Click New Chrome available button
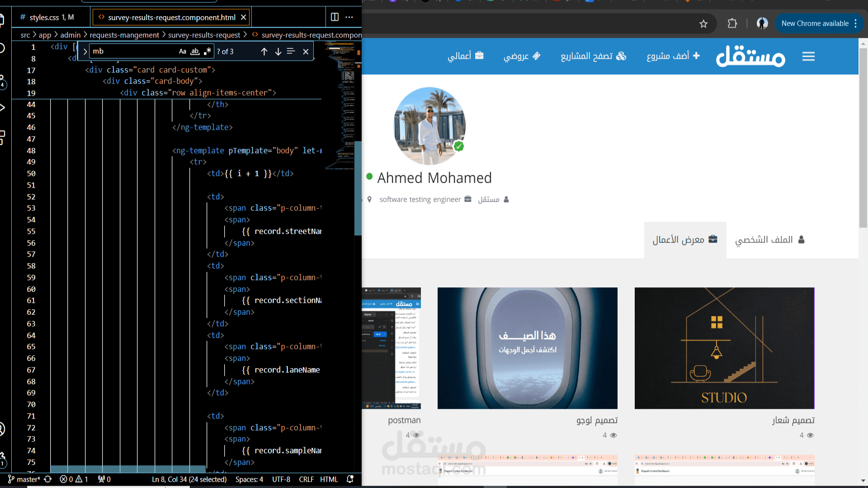 pos(815,23)
